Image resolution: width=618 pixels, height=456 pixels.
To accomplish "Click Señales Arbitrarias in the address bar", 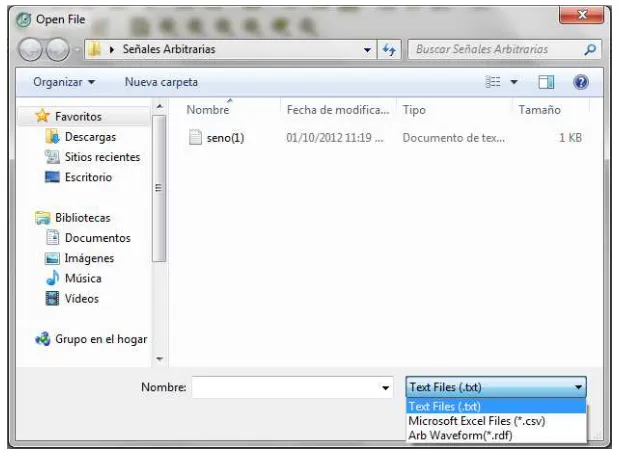I will click(169, 49).
